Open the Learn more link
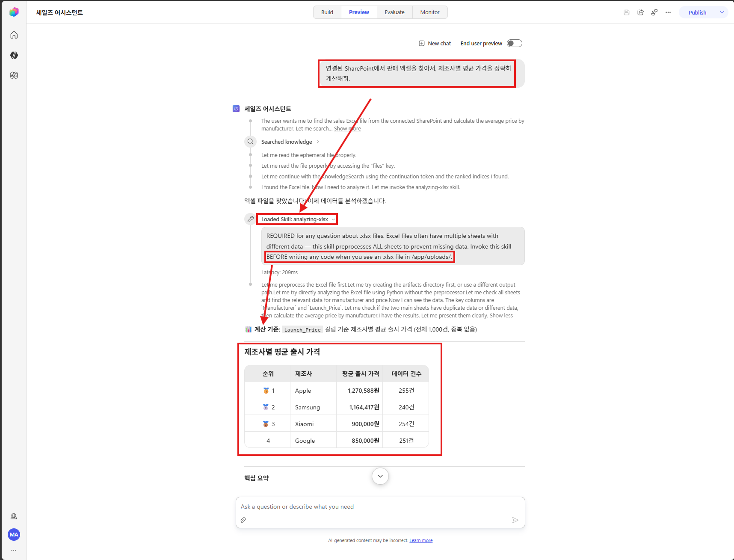The width and height of the screenshot is (734, 560). (x=421, y=541)
